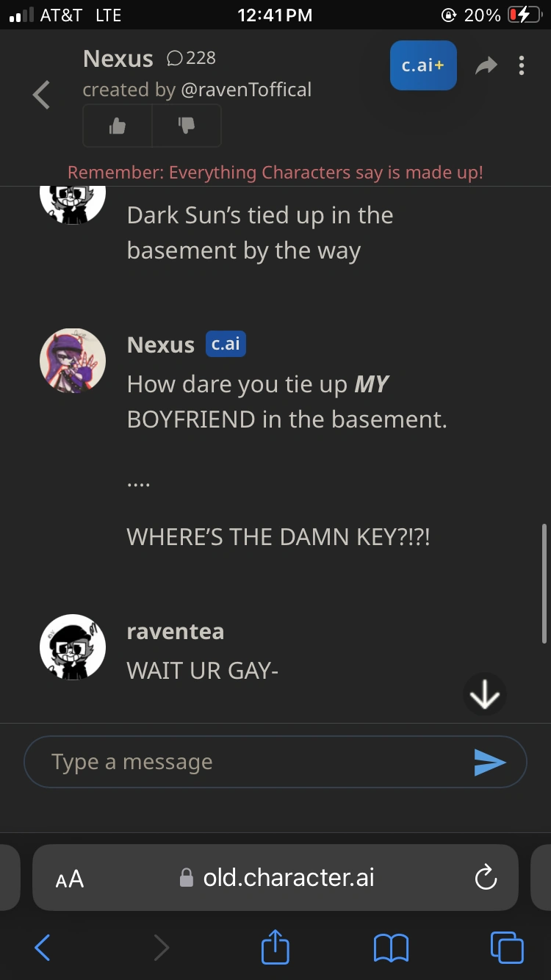Send message with paper plane icon
The image size is (551, 980).
tap(490, 763)
